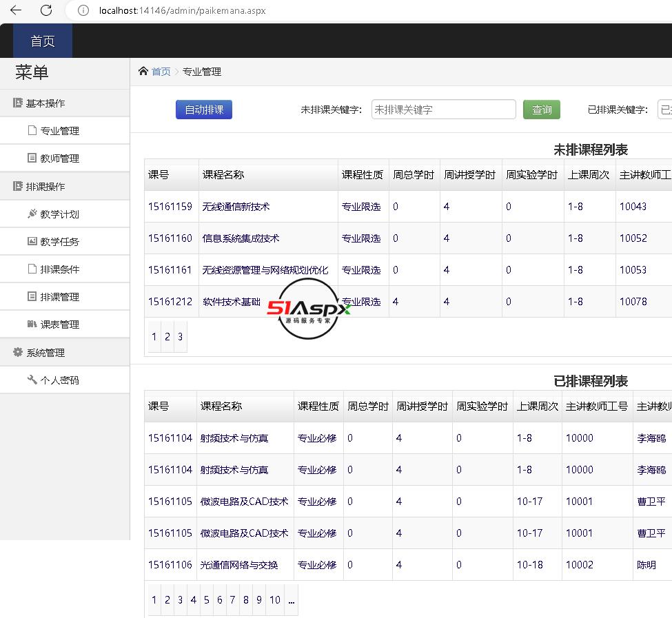Reload the page with refresh icon
The width and height of the screenshot is (672, 618).
pyautogui.click(x=46, y=10)
